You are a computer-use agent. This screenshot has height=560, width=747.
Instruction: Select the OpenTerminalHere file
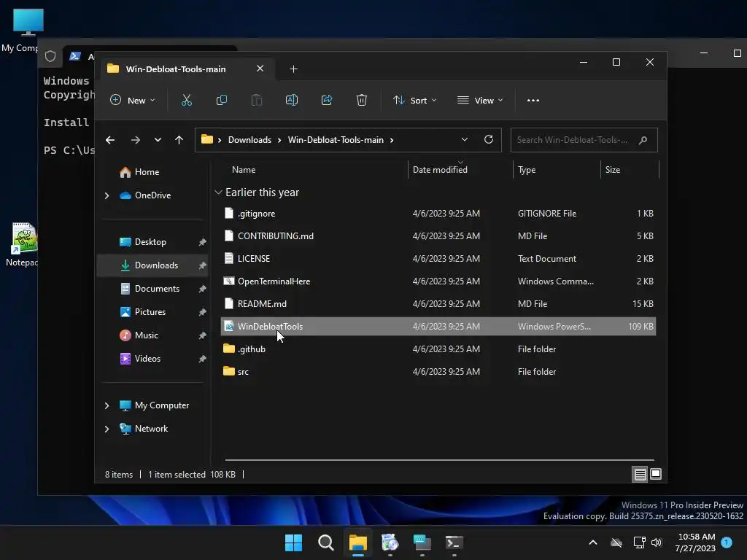pos(438,281)
